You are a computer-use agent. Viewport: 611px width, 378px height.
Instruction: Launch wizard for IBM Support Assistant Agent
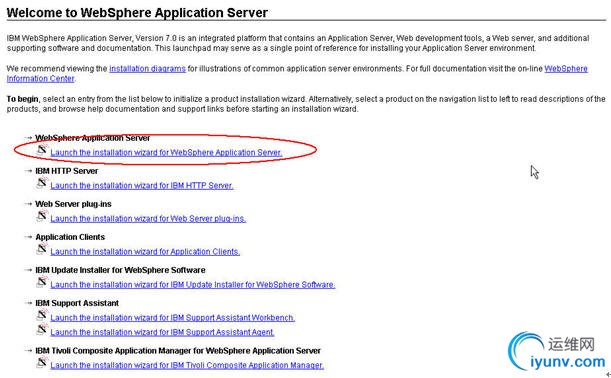pyautogui.click(x=162, y=332)
